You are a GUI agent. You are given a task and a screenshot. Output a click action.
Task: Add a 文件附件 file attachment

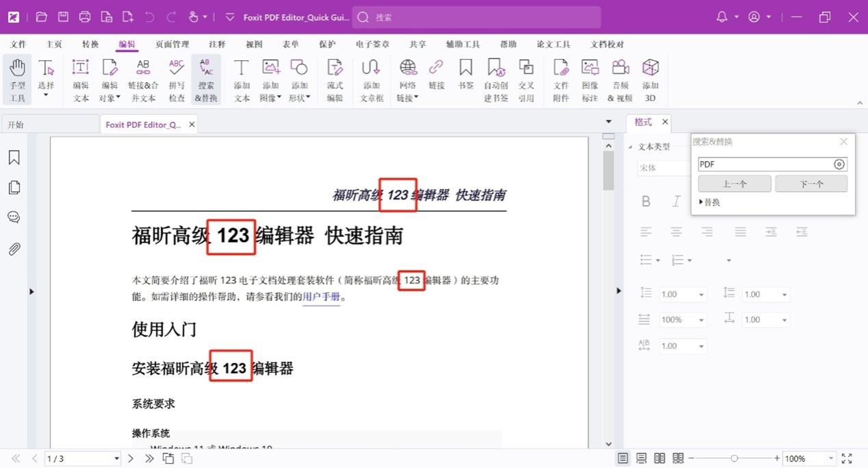561,79
